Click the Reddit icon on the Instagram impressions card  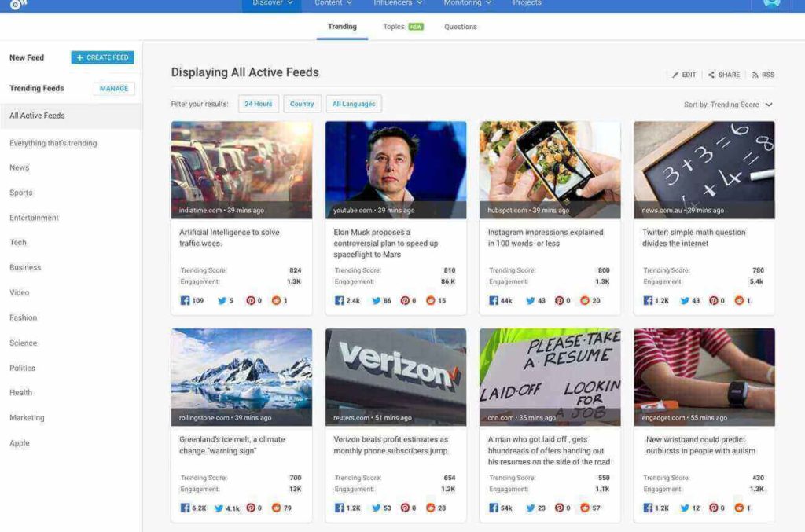585,300
